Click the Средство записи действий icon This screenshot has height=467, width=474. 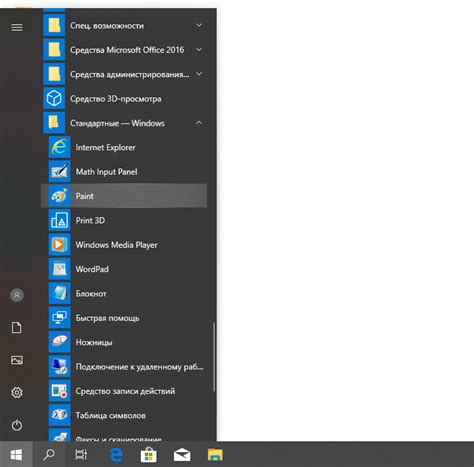pos(59,391)
